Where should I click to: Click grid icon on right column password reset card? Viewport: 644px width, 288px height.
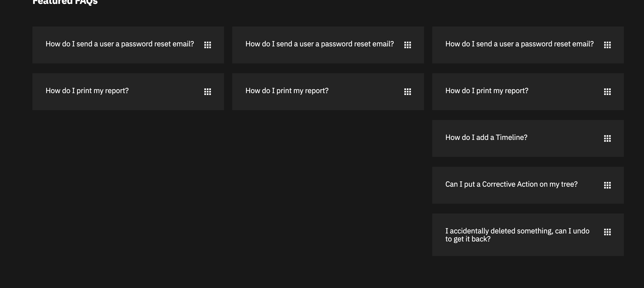click(x=607, y=45)
